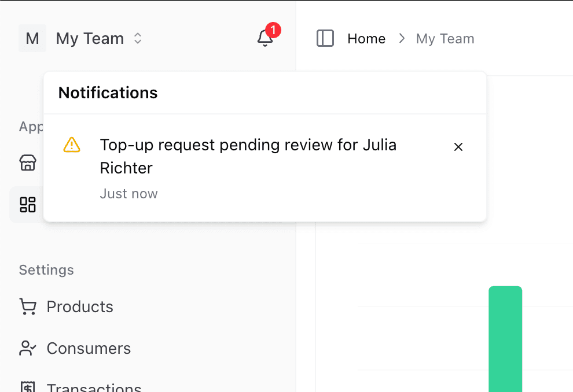Click the notification bell icon

point(265,39)
